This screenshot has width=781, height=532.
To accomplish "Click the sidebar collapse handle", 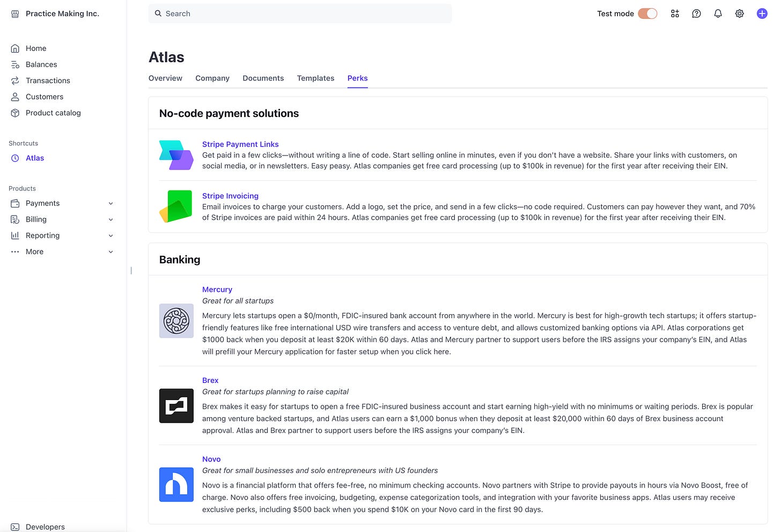I will 131,271.
